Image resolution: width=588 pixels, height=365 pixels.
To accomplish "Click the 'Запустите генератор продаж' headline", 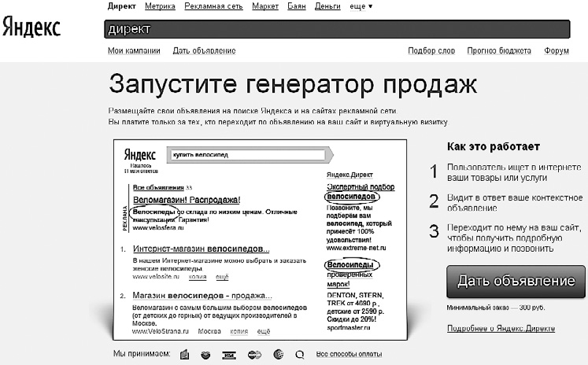I will point(293,84).
